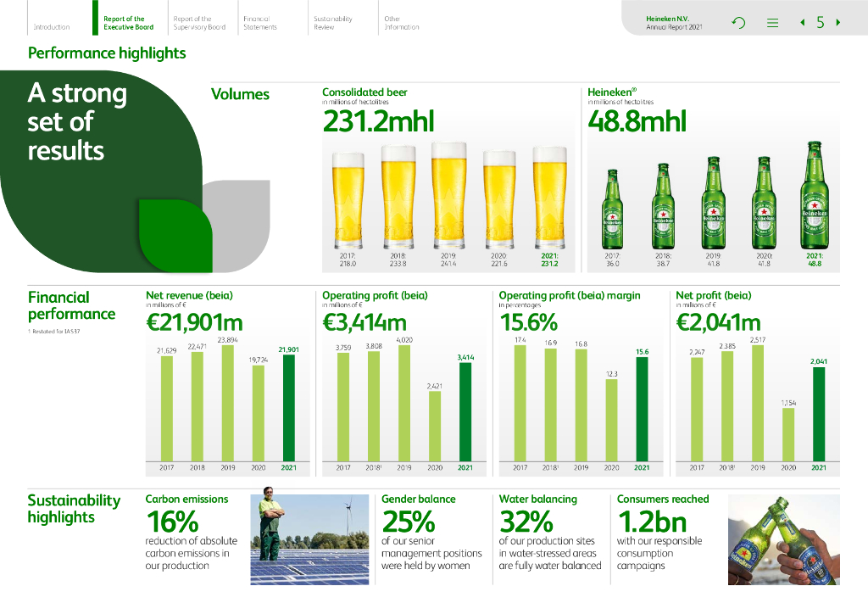Click the 48.8mhl Heineken volume figure
Viewport: 868px width, 614px height.
[637, 121]
